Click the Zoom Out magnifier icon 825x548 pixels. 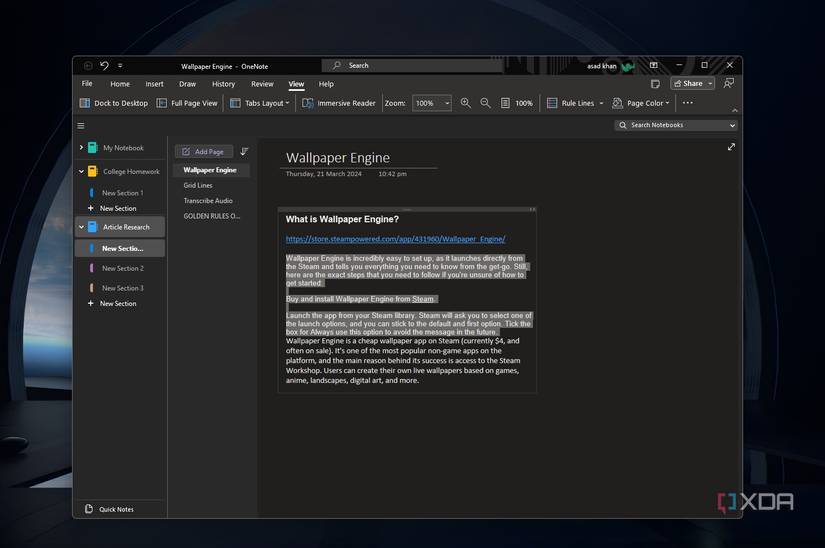click(x=486, y=103)
